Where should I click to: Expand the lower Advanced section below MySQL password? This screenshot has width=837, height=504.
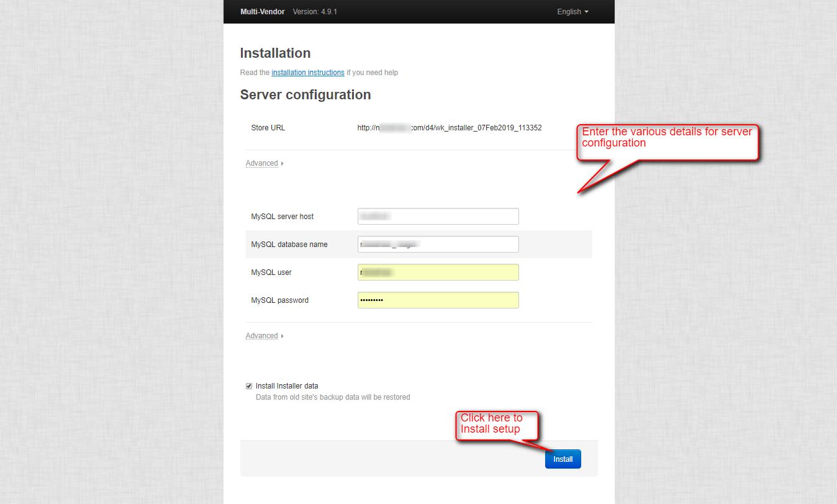point(261,335)
